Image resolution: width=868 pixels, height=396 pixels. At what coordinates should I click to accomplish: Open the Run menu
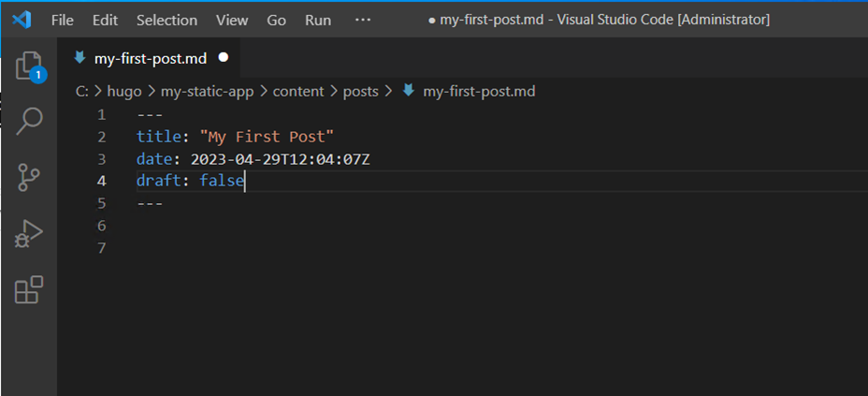point(318,20)
